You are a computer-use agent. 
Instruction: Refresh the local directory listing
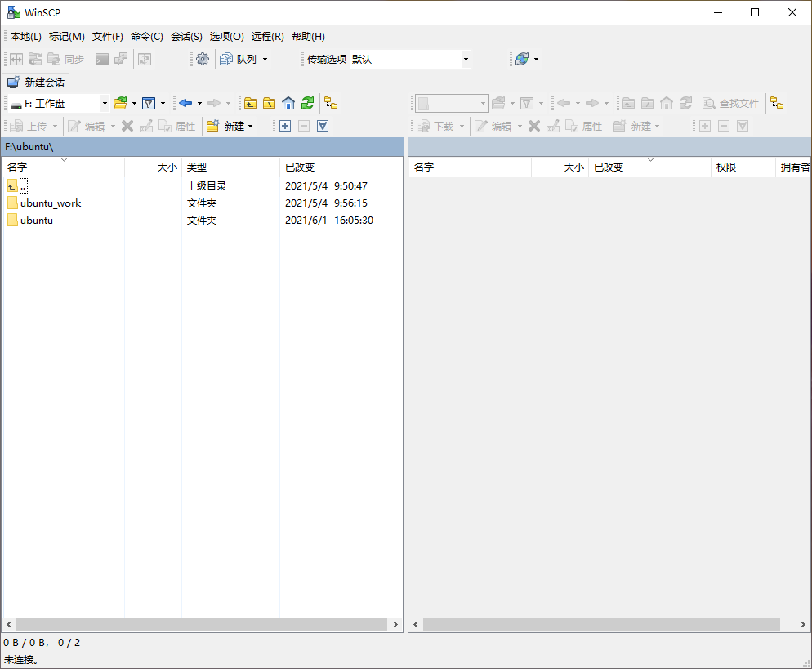click(308, 103)
